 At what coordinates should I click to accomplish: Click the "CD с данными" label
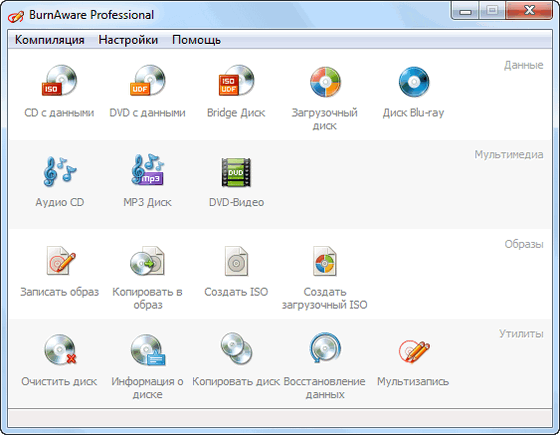(59, 113)
